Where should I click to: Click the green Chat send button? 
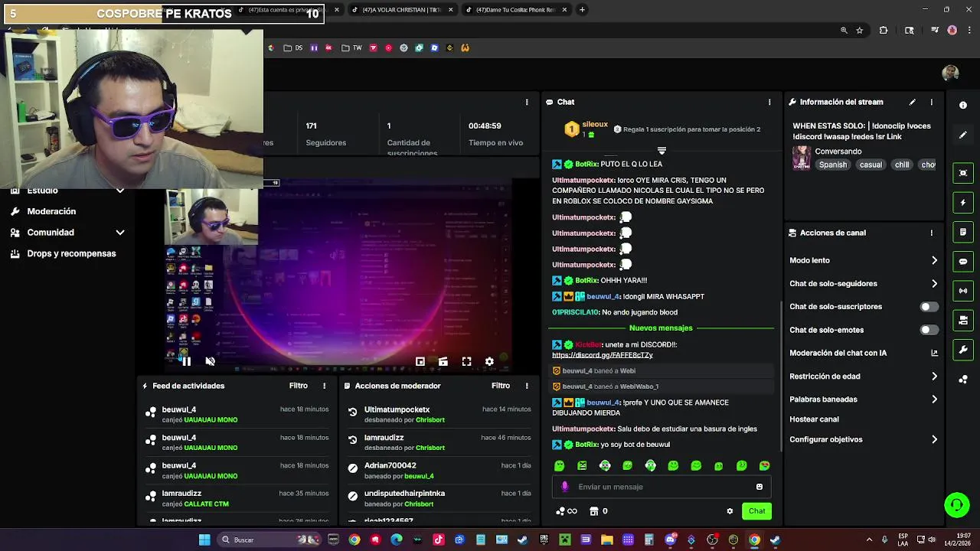tap(756, 511)
